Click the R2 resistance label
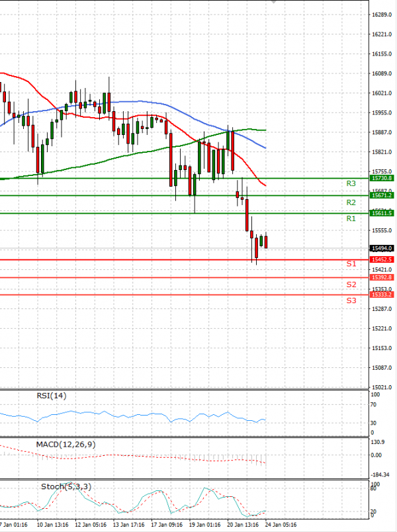This screenshot has width=397, height=532. pos(351,202)
